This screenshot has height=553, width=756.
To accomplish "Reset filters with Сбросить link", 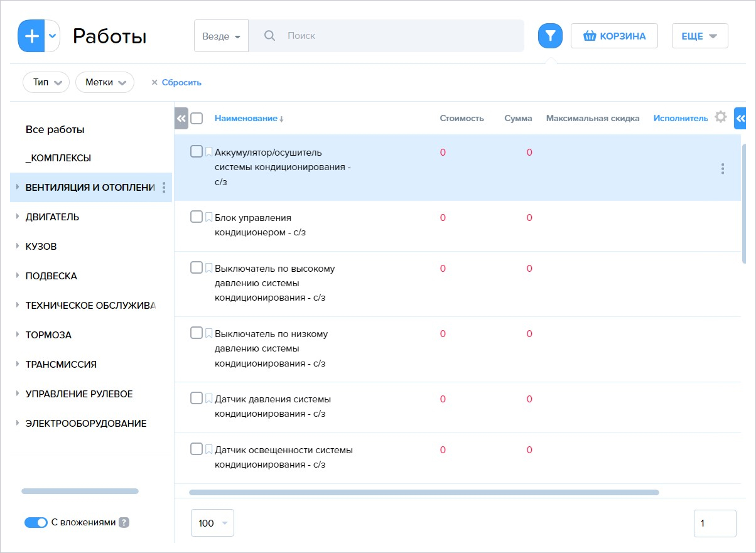I will 181,82.
